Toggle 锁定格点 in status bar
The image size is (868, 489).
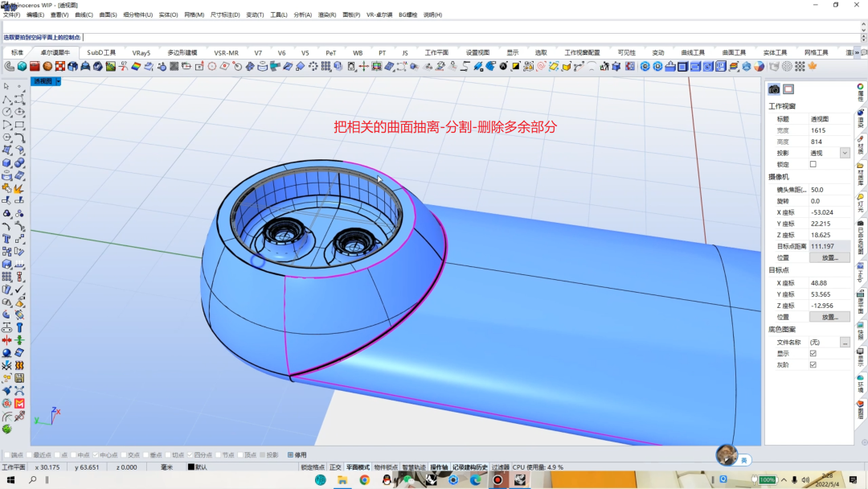tap(313, 467)
